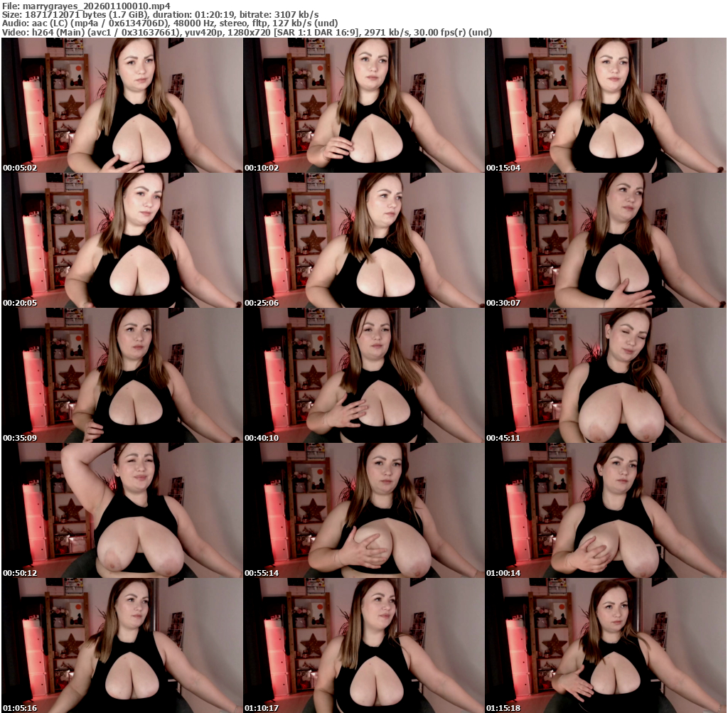Click the 00:05:02 timestamp label

click(19, 168)
